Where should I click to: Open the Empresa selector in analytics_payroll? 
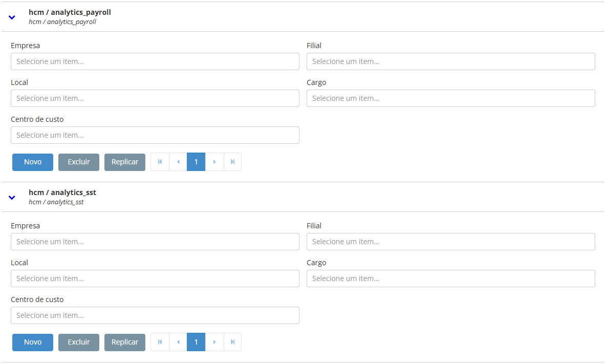pos(155,61)
